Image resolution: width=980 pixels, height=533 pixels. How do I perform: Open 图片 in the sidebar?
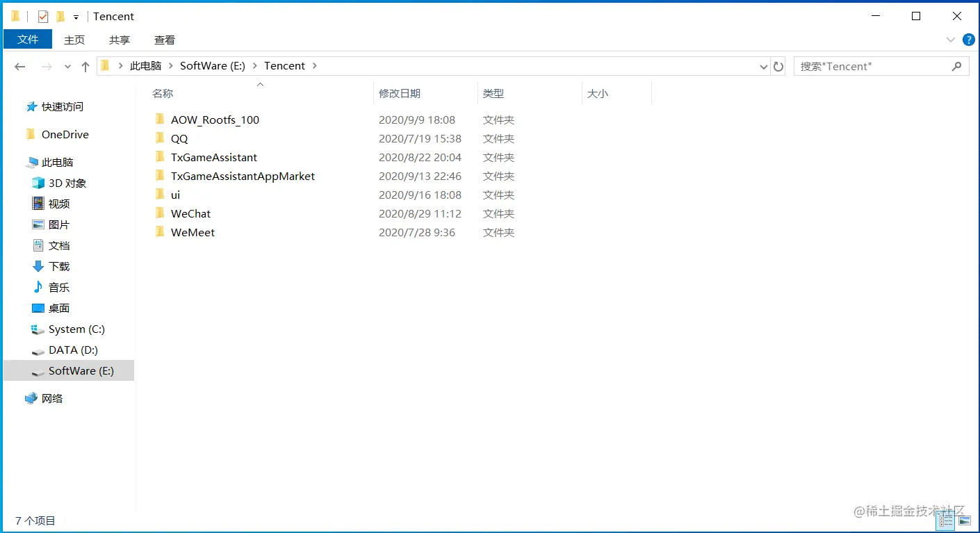pyautogui.click(x=59, y=224)
